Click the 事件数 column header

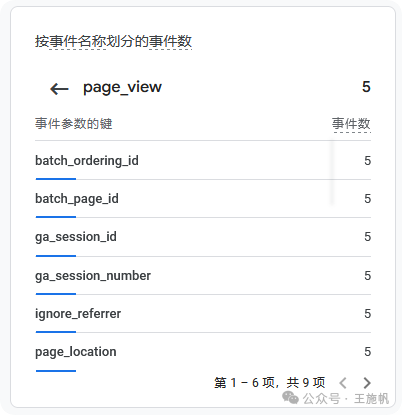351,124
